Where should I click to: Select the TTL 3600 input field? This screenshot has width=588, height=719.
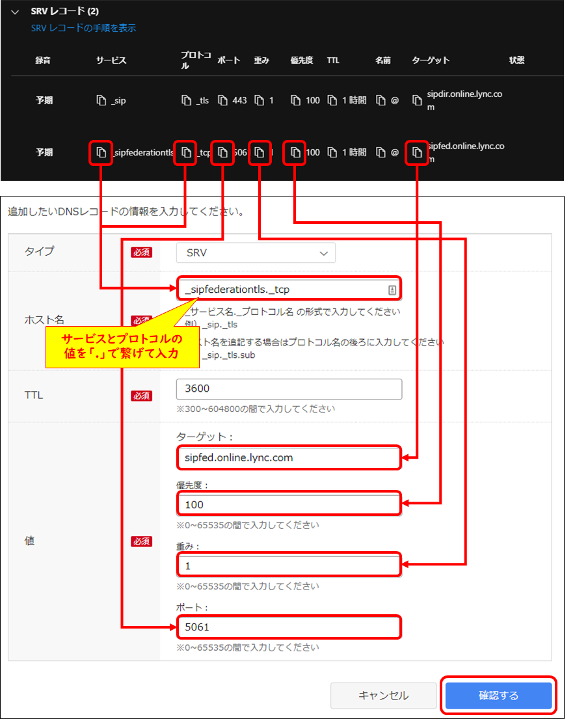click(x=289, y=388)
